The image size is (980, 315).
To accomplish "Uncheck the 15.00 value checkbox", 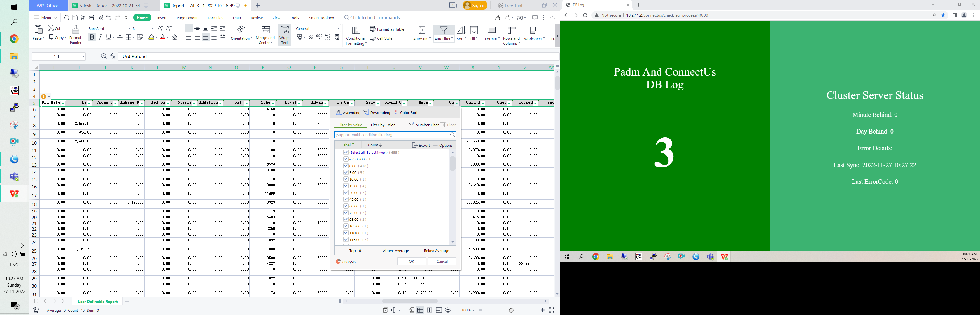I will (346, 186).
